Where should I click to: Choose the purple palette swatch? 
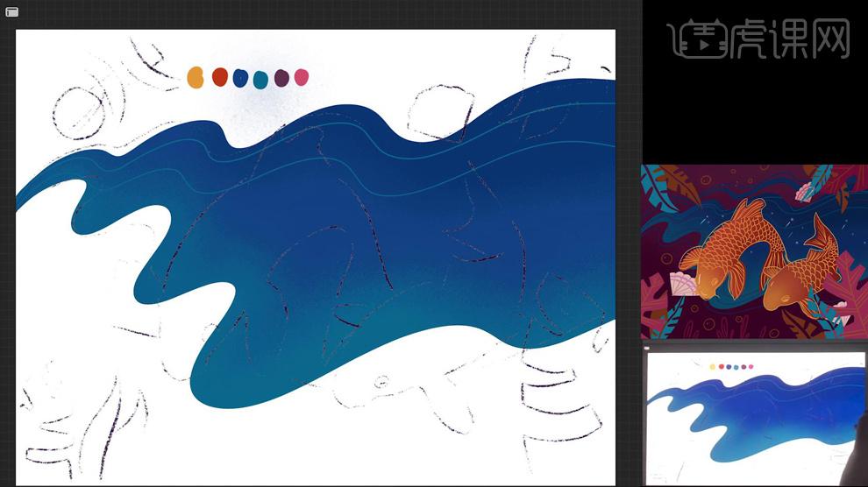(x=281, y=78)
